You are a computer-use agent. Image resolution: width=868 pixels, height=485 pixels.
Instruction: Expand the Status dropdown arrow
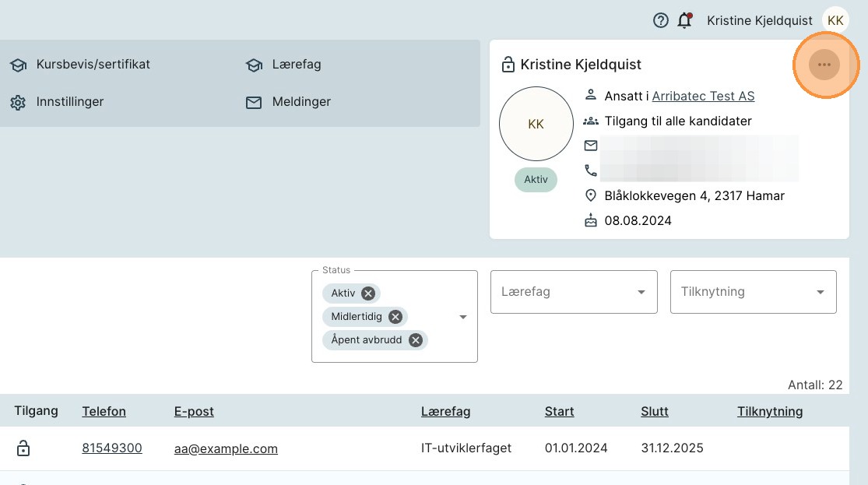(463, 317)
